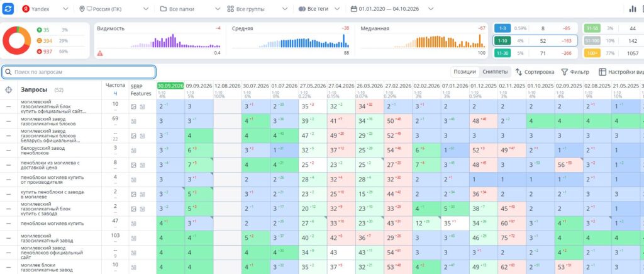Click SERP icon in frequency 47 query row
This screenshot has width=644, height=274.
coord(133,224)
